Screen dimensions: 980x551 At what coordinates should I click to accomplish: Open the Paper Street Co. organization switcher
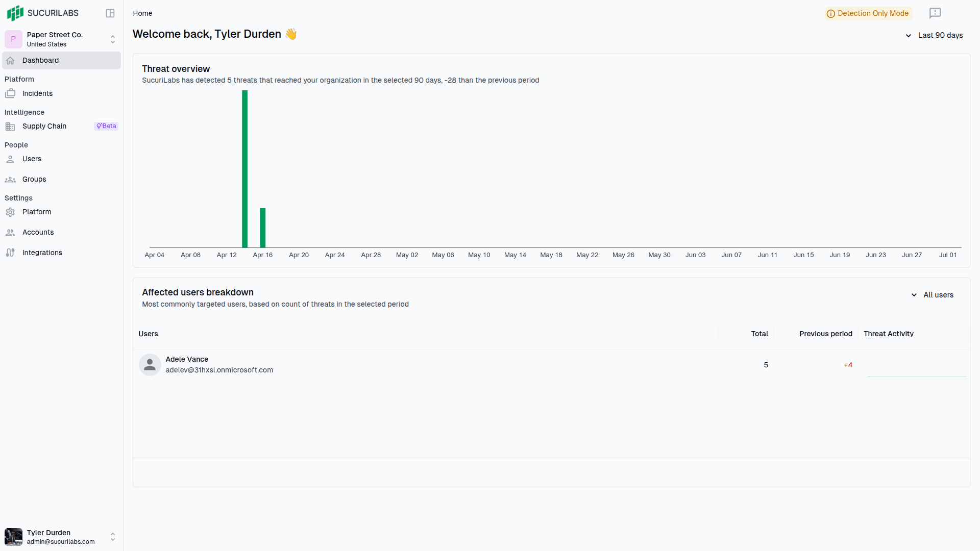point(61,39)
